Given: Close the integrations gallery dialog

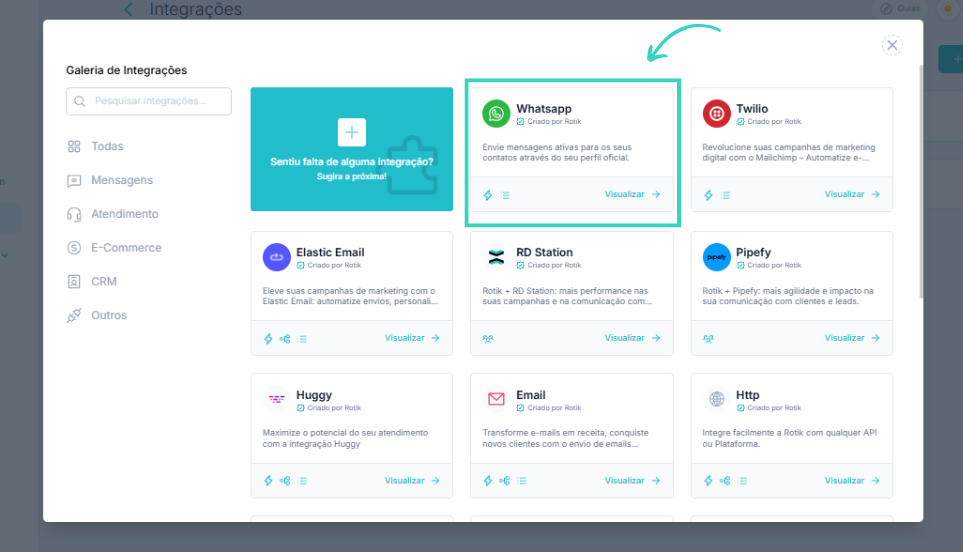Looking at the screenshot, I should pyautogui.click(x=892, y=45).
